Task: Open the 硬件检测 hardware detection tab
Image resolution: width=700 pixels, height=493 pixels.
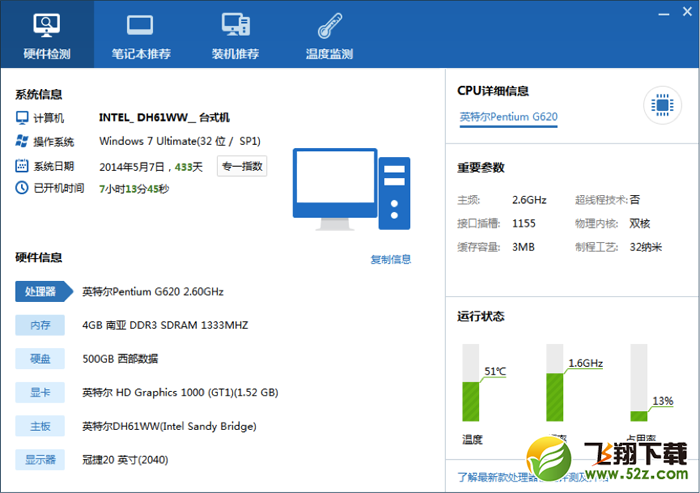Action: 47,34
